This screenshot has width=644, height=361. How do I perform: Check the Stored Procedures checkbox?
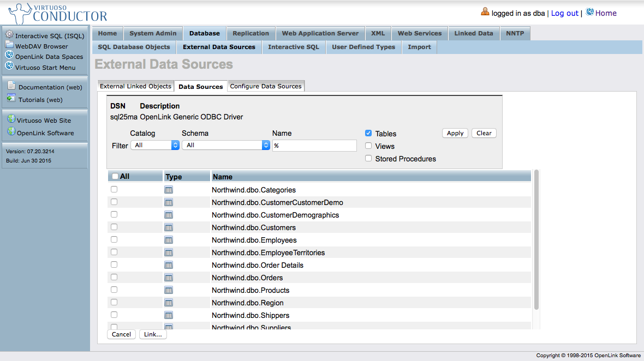(x=368, y=159)
